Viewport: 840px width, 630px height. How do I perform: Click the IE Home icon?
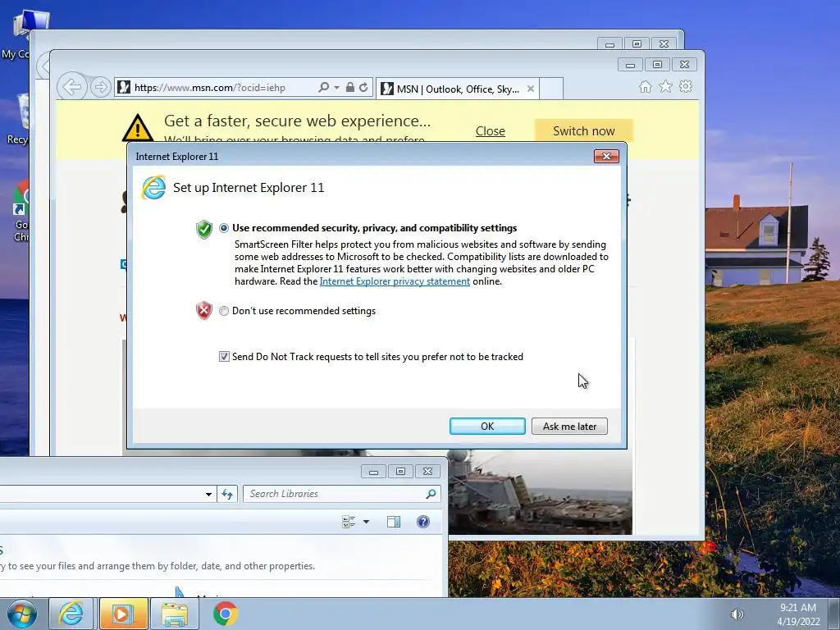point(646,87)
